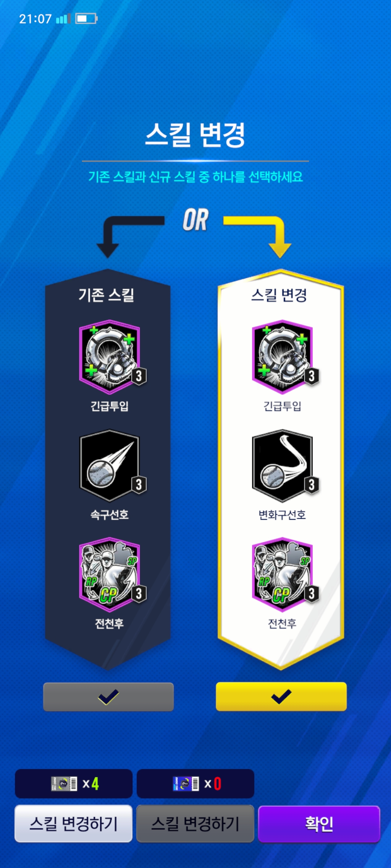Choose the 기존 스킬 dark card panel

pos(108,469)
